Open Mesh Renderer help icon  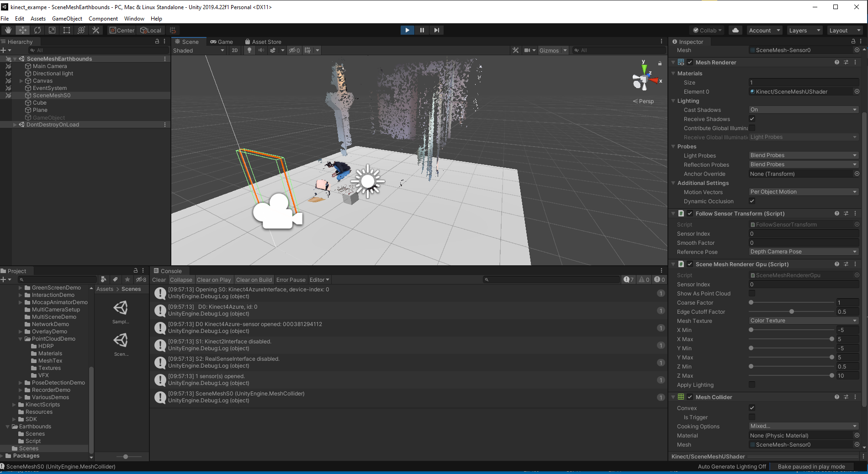(x=836, y=62)
